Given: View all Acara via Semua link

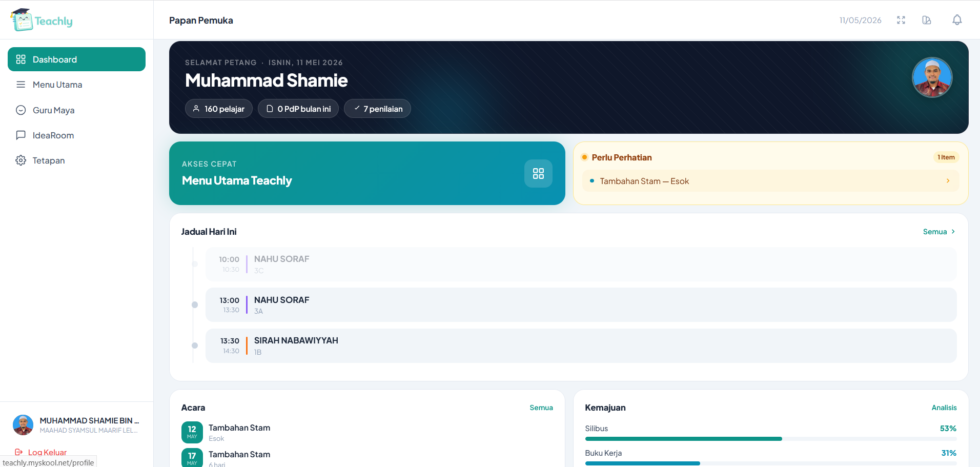Looking at the screenshot, I should pyautogui.click(x=541, y=408).
